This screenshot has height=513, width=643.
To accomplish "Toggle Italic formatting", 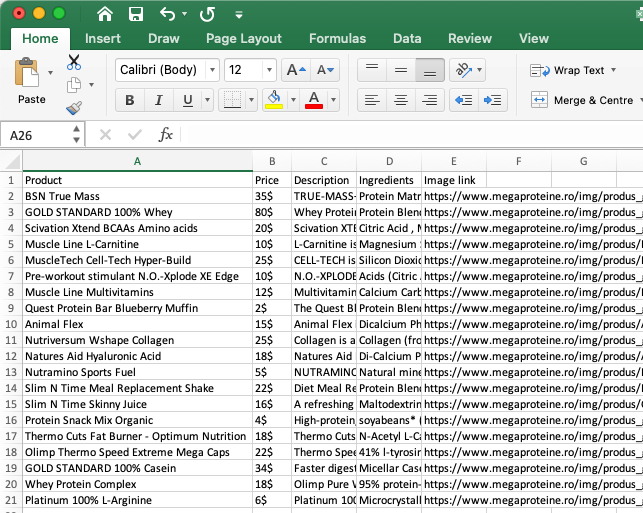I will (158, 100).
